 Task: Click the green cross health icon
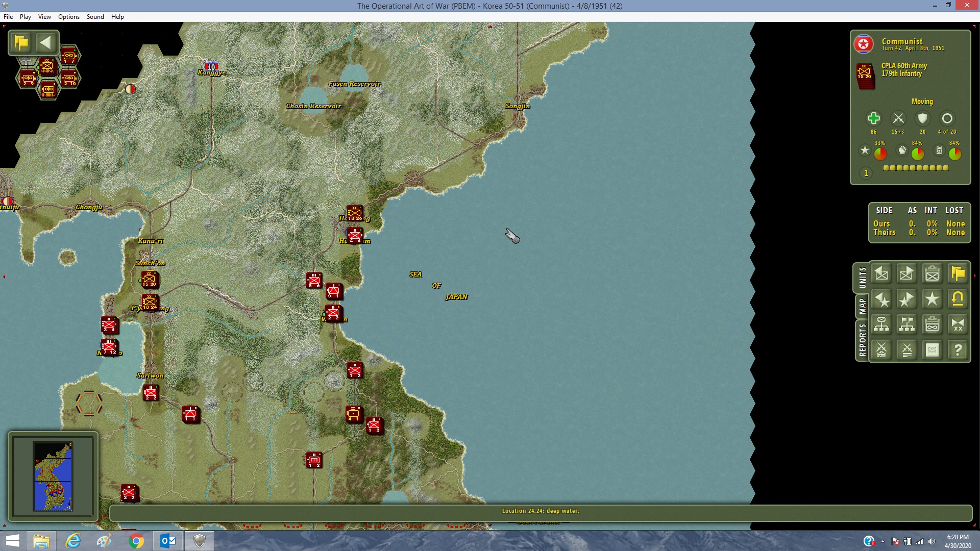coord(873,118)
